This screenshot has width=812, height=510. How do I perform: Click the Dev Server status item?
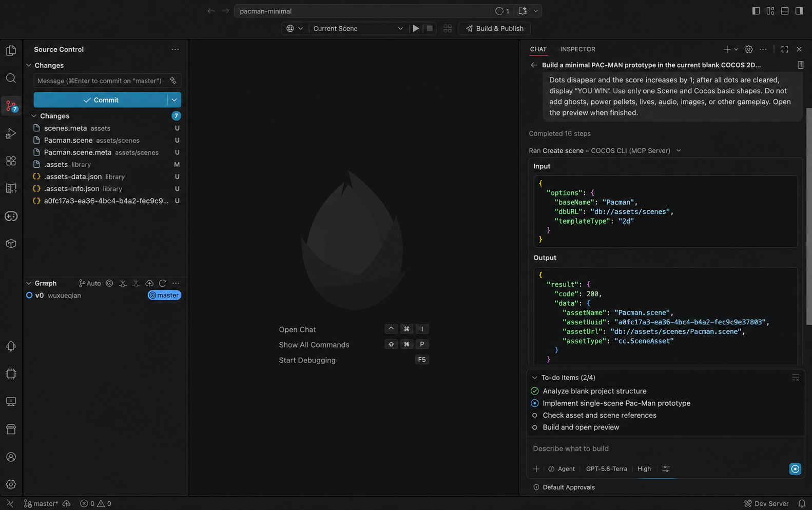[766, 504]
